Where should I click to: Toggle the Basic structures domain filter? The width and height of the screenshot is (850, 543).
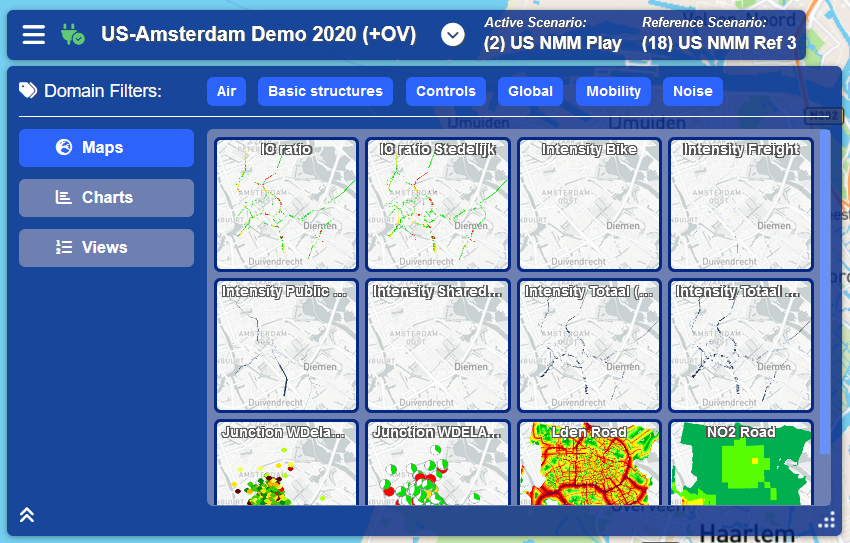(325, 91)
